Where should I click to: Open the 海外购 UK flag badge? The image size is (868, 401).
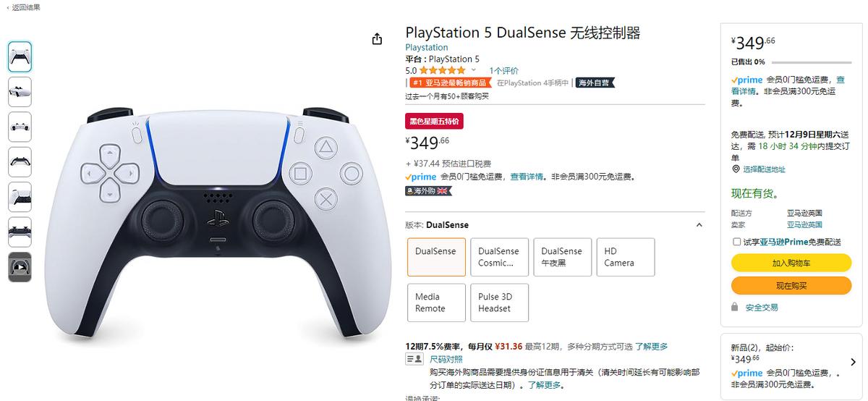(428, 191)
